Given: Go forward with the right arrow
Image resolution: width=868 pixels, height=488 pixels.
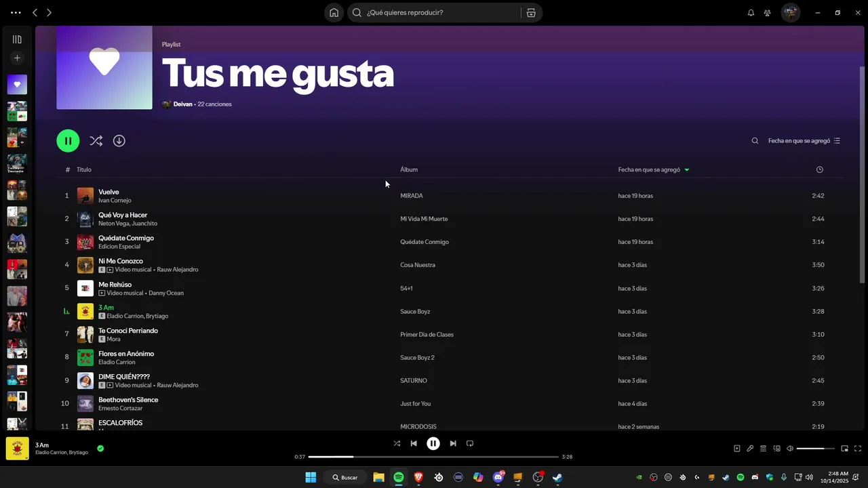Looking at the screenshot, I should pyautogui.click(x=49, y=13).
